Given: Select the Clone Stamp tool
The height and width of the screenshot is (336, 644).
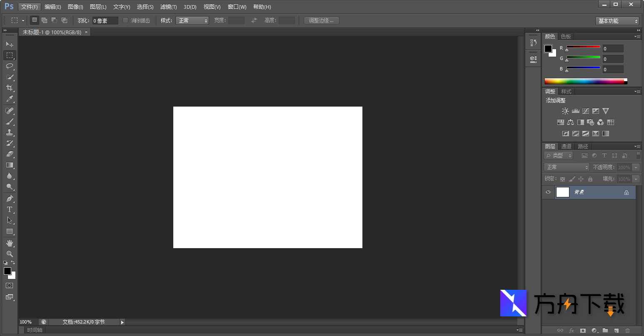Looking at the screenshot, I should (x=9, y=132).
